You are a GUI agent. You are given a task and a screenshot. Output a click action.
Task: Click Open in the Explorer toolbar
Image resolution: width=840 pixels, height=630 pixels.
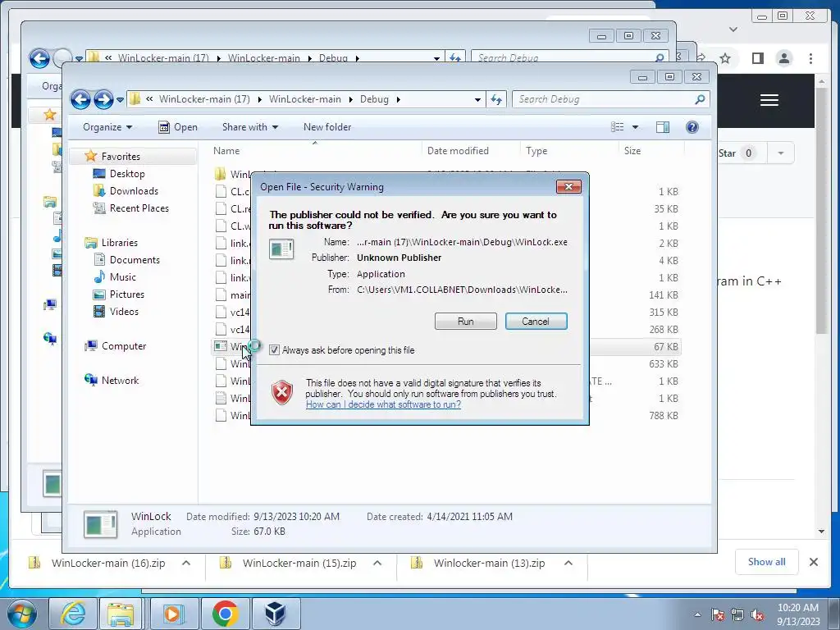pos(178,127)
